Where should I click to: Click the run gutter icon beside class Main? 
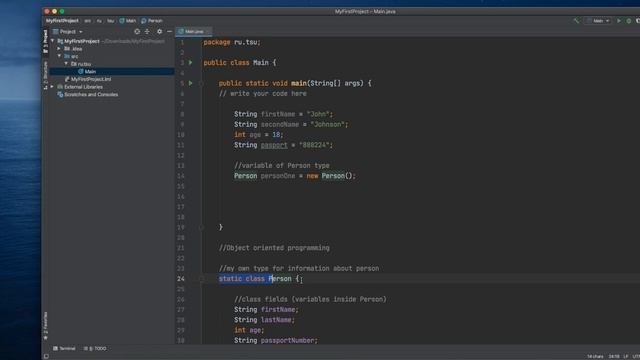pyautogui.click(x=191, y=62)
